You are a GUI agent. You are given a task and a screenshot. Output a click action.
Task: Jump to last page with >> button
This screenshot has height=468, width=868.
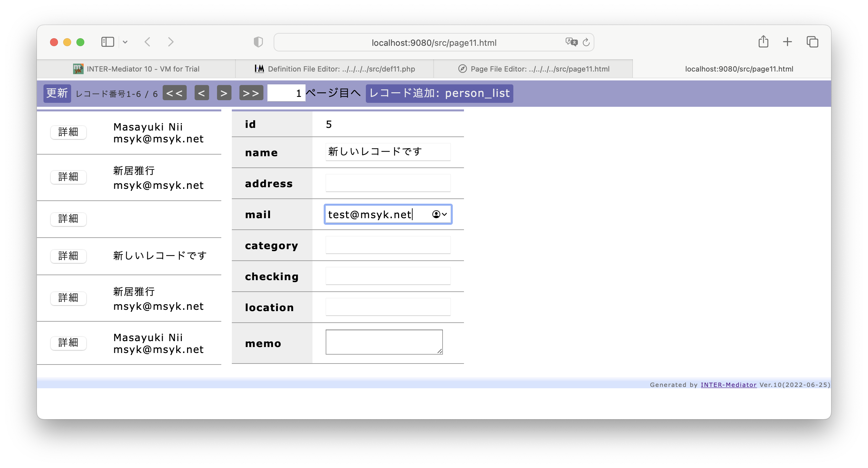tap(251, 93)
